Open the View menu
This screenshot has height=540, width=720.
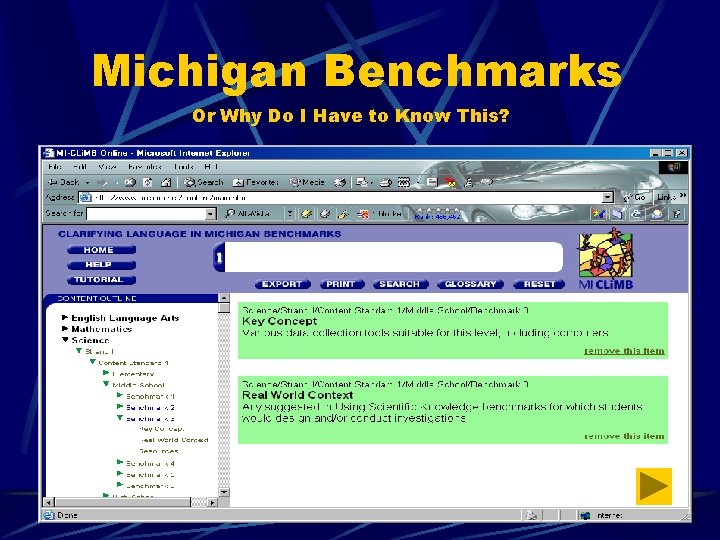point(107,167)
